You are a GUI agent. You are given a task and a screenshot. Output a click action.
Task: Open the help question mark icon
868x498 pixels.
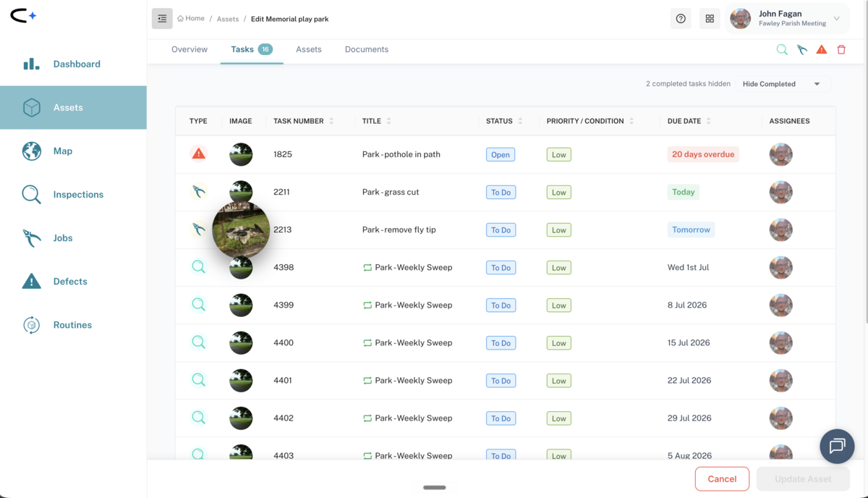681,19
